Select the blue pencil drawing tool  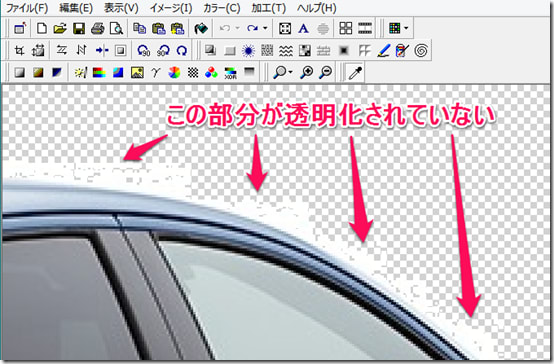point(383,51)
